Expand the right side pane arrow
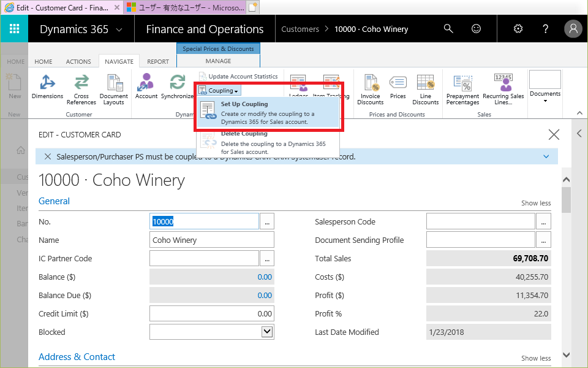Image resolution: width=588 pixels, height=368 pixels. pyautogui.click(x=579, y=133)
